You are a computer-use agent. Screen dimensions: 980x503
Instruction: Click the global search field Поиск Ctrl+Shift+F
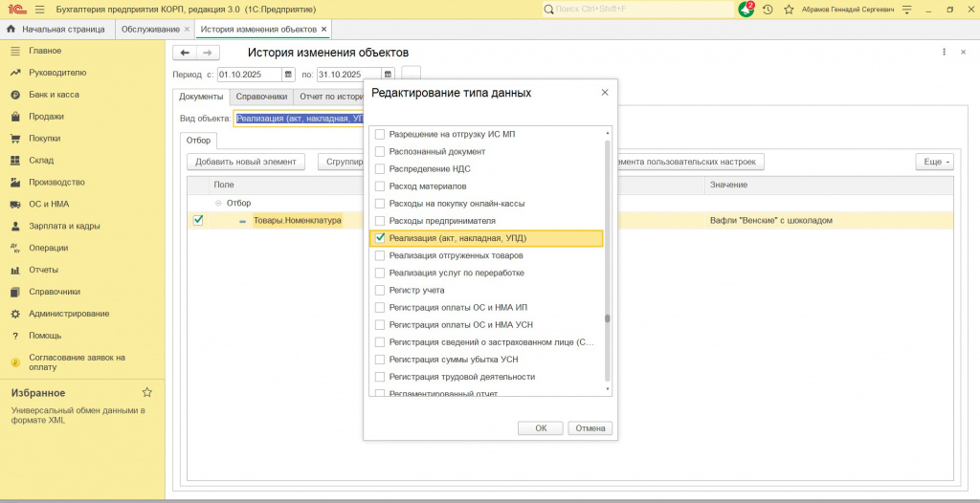[637, 10]
